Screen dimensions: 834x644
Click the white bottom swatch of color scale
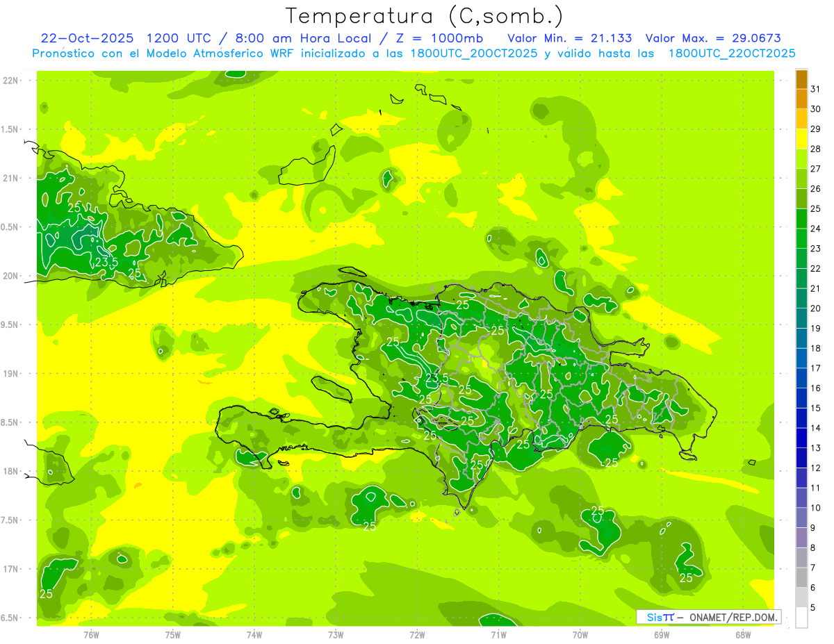[801, 618]
